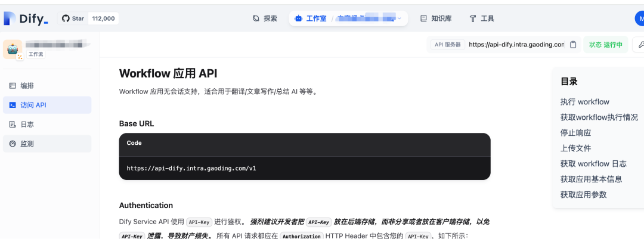Open the 知识库 tab
The width and height of the screenshot is (644, 239).
(x=436, y=18)
